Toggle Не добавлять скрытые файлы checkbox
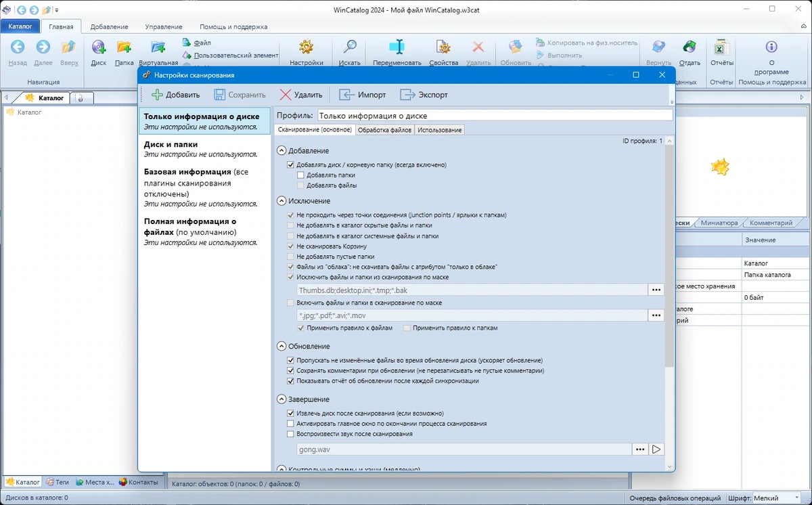This screenshot has height=505, width=812. pyautogui.click(x=291, y=225)
